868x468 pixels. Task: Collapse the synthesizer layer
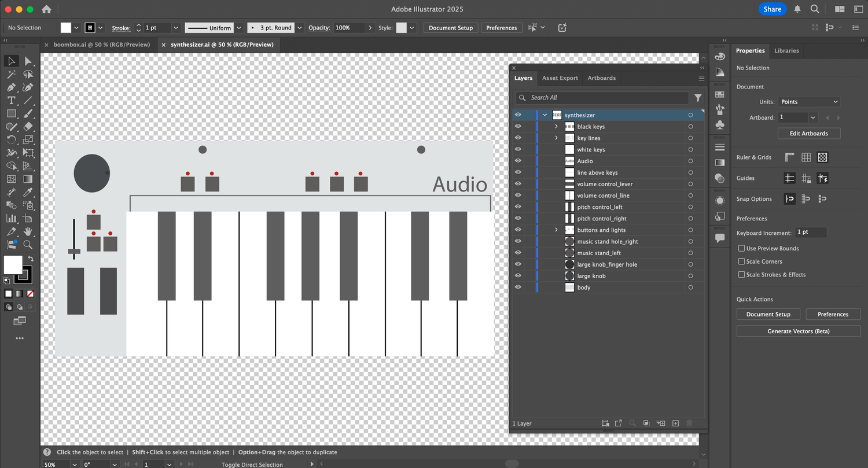pyautogui.click(x=545, y=115)
